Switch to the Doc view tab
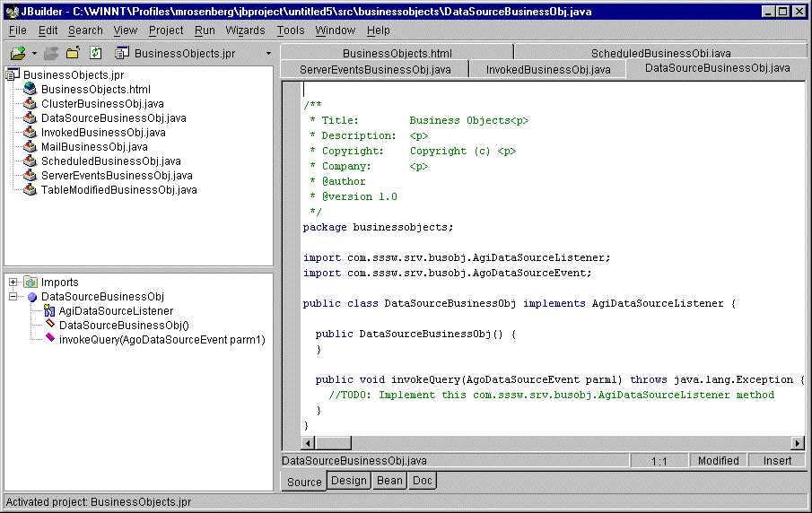812x513 pixels. coord(422,481)
